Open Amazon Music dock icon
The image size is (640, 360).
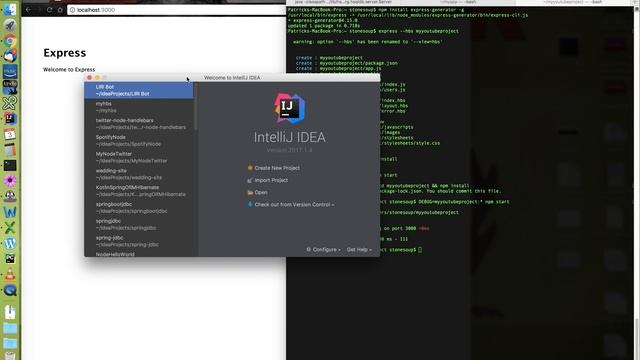point(10,72)
